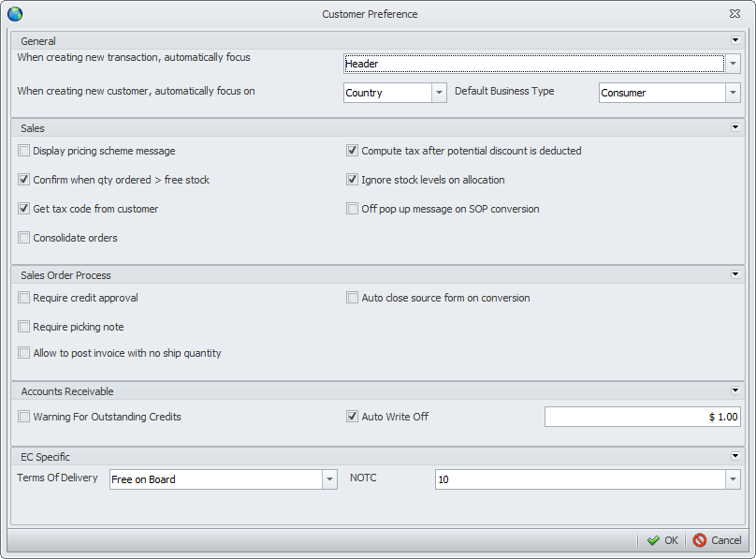Enable Display pricing scheme message
This screenshot has height=559, width=756.
(24, 151)
